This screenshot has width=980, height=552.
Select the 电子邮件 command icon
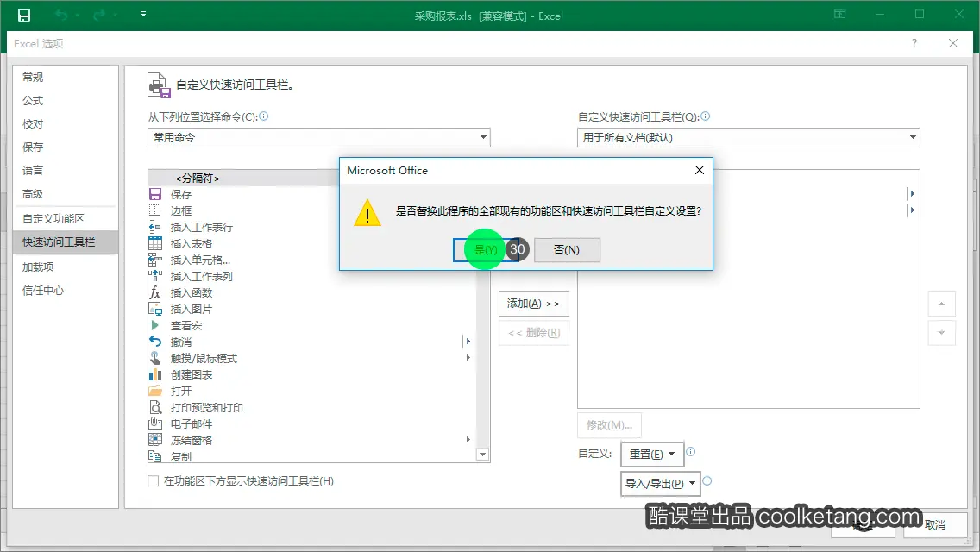coord(155,423)
